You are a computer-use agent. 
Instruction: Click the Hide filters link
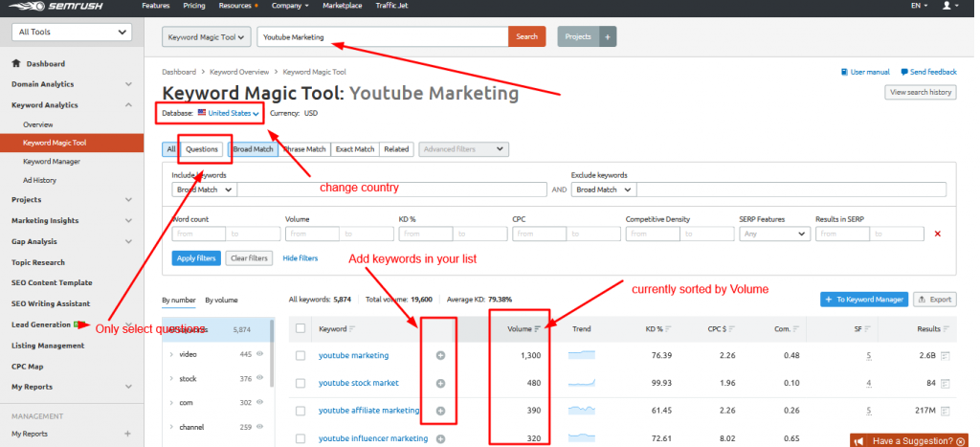pos(300,258)
